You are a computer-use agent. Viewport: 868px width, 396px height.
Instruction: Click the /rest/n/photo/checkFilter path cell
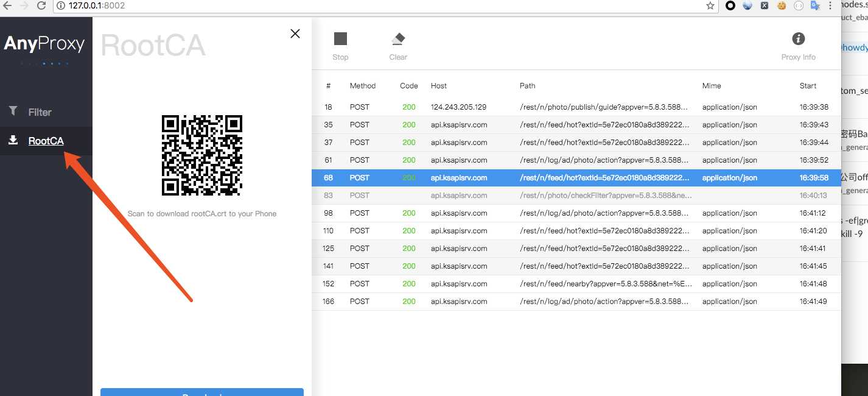click(x=606, y=196)
